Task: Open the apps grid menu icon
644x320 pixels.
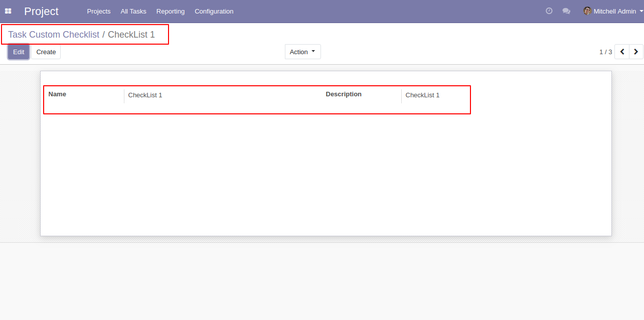Action: [x=8, y=11]
